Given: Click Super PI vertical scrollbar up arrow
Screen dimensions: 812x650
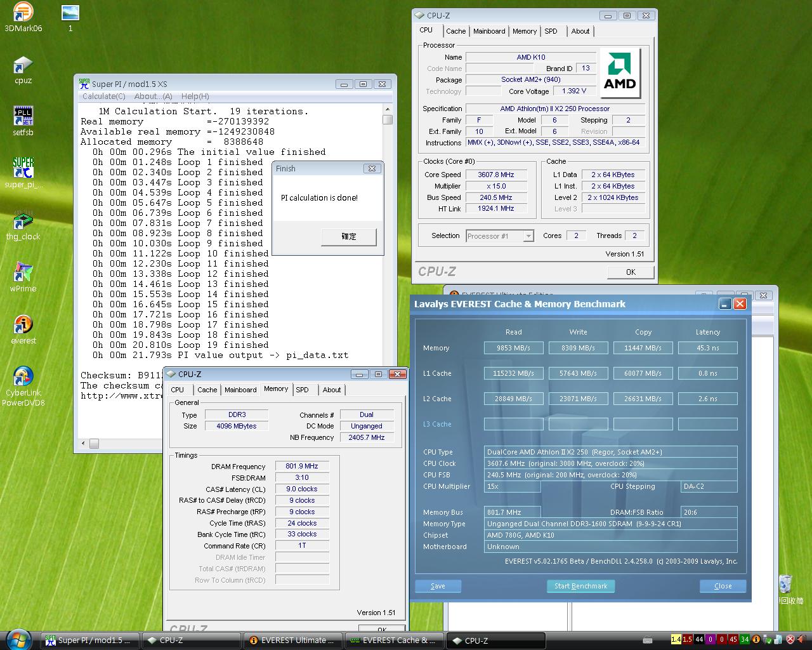Looking at the screenshot, I should pyautogui.click(x=387, y=109).
